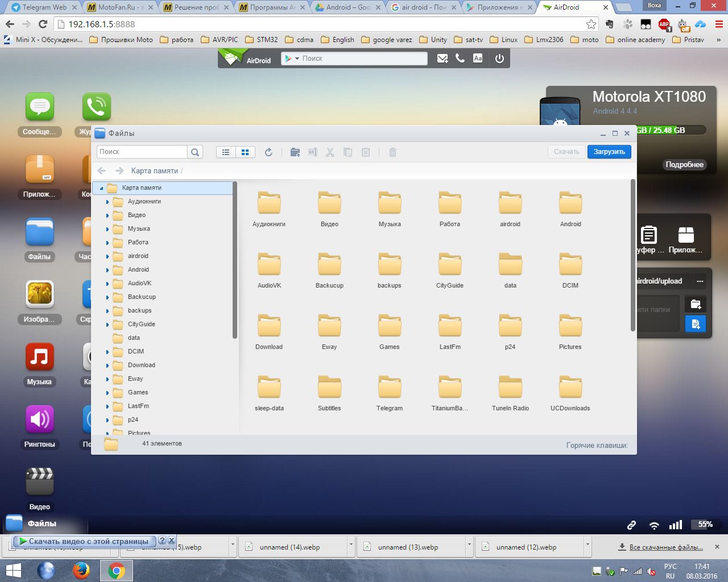The image size is (728, 582).
Task: Click Подробнее on the device panel
Action: (x=684, y=165)
